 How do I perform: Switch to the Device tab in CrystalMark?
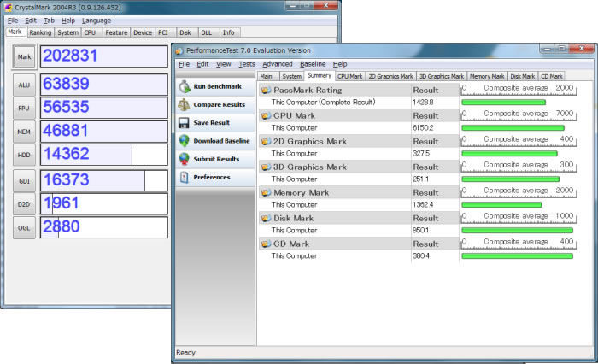[143, 32]
